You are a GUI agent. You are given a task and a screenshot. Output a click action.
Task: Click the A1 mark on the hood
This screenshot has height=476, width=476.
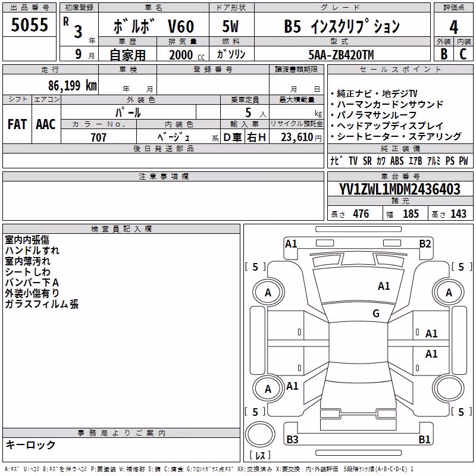pos(384,286)
